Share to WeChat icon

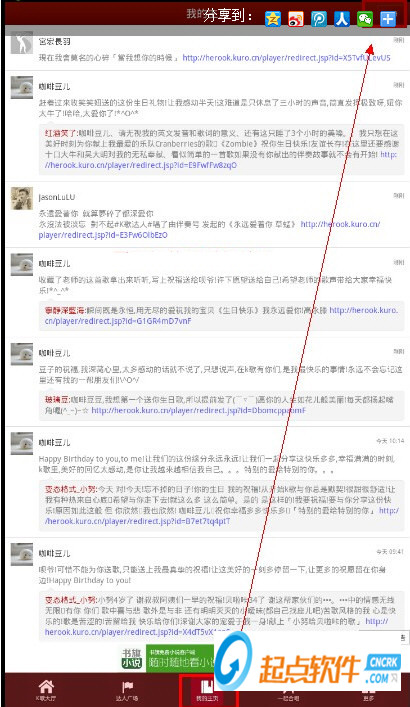pos(365,18)
